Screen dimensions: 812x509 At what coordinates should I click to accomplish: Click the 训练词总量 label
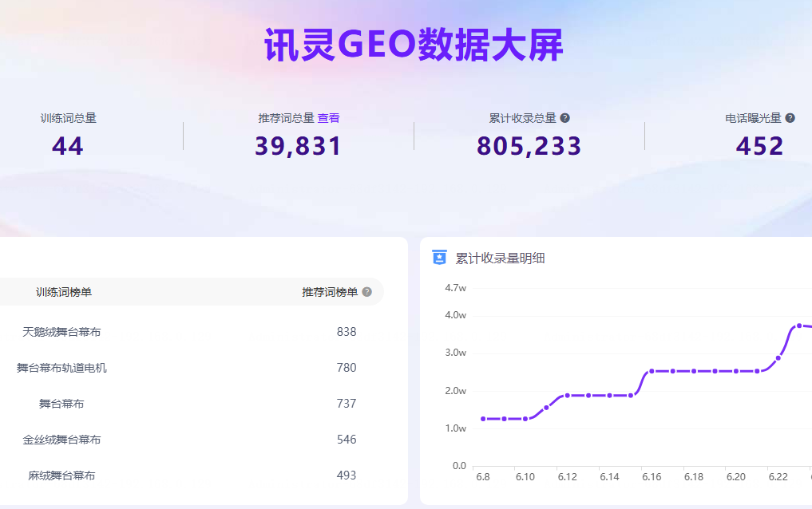[69, 118]
